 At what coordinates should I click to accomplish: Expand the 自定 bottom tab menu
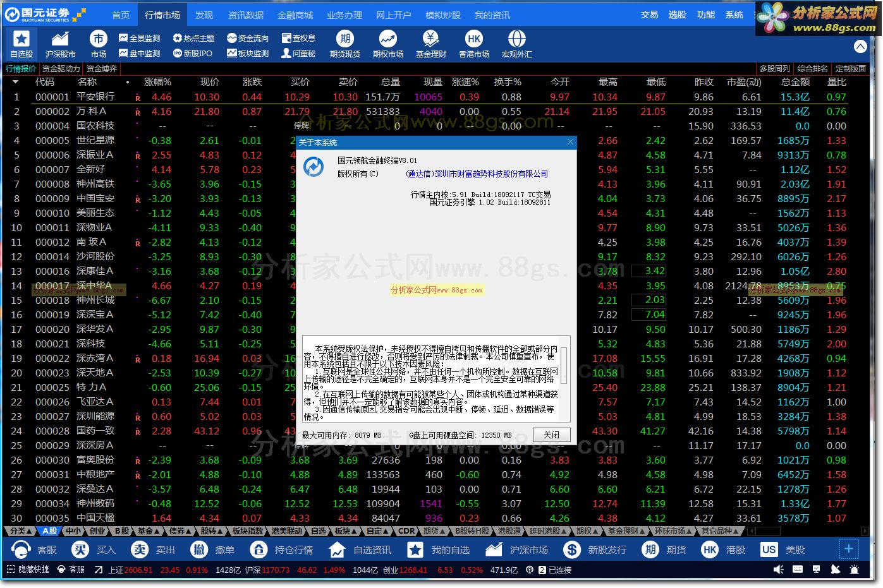point(377,531)
